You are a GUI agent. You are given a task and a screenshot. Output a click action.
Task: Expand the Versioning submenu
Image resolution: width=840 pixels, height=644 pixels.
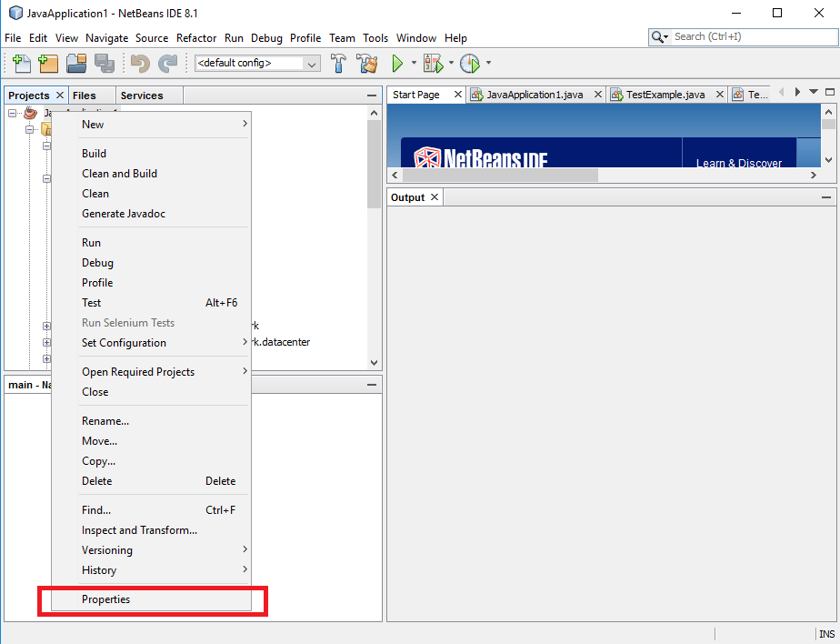tap(245, 549)
